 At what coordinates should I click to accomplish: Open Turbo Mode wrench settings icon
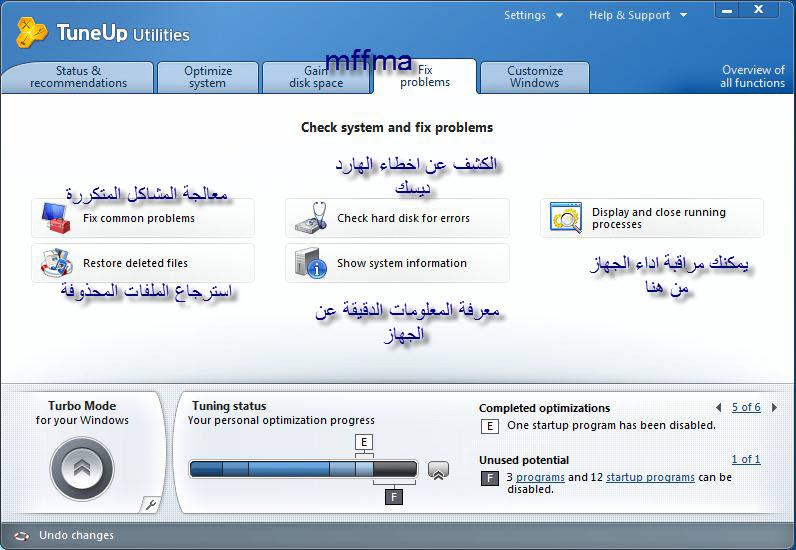coord(151,504)
